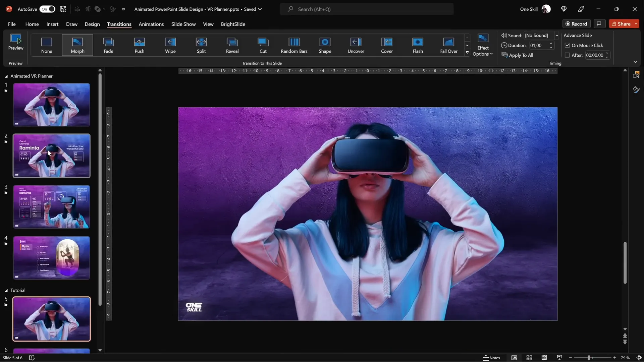Switch to the Animations tab
Viewport: 644px width, 362px height.
(x=151, y=24)
